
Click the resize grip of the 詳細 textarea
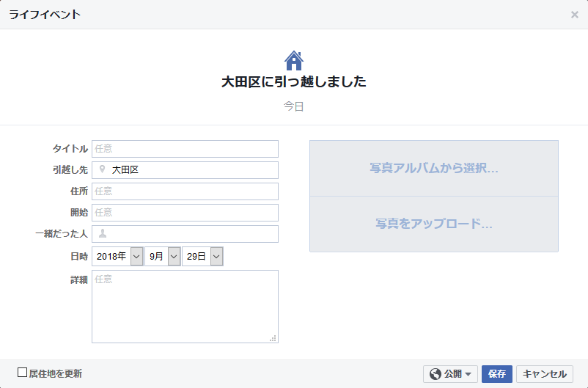(273, 338)
